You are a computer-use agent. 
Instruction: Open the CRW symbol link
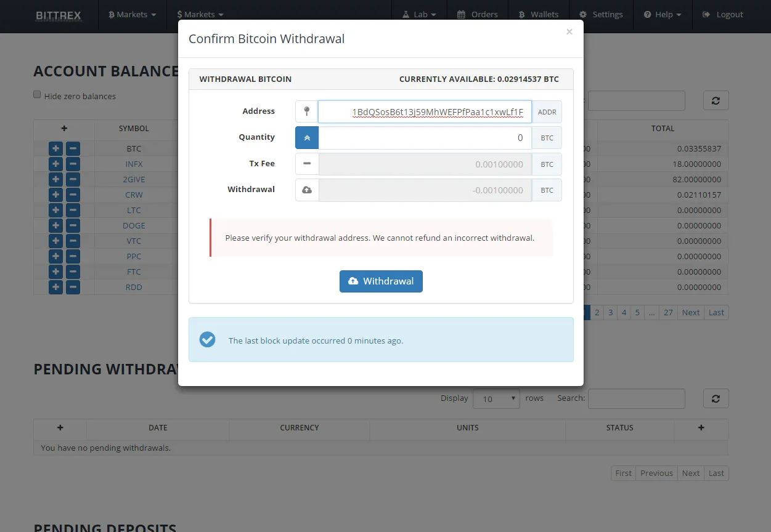(134, 195)
